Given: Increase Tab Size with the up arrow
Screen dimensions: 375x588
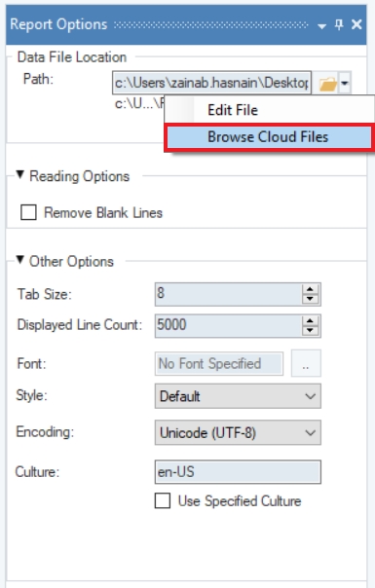Looking at the screenshot, I should [x=310, y=289].
